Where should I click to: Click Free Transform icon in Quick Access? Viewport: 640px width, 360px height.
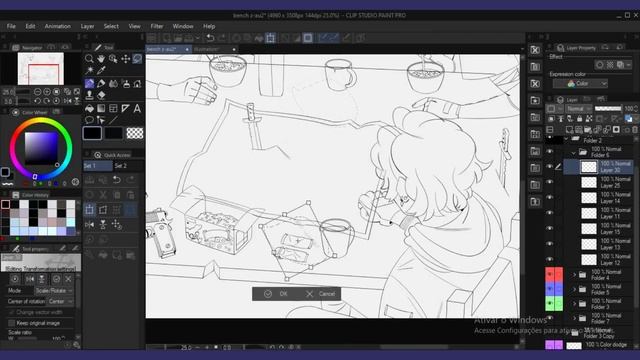click(103, 210)
